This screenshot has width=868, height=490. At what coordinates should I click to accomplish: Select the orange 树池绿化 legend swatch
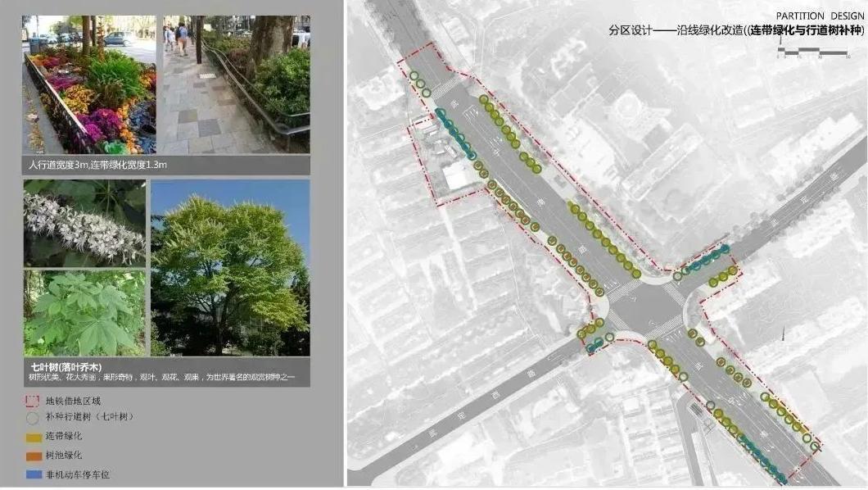tap(34, 456)
